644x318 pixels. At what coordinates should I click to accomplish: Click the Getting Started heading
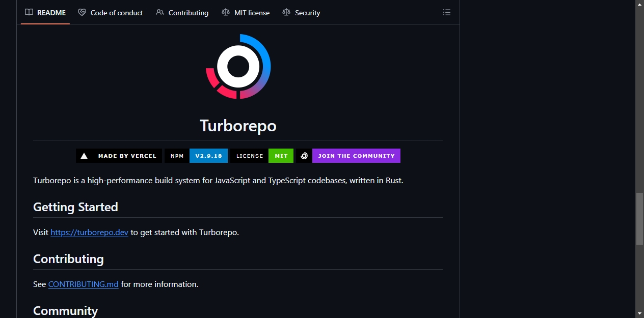coord(75,207)
